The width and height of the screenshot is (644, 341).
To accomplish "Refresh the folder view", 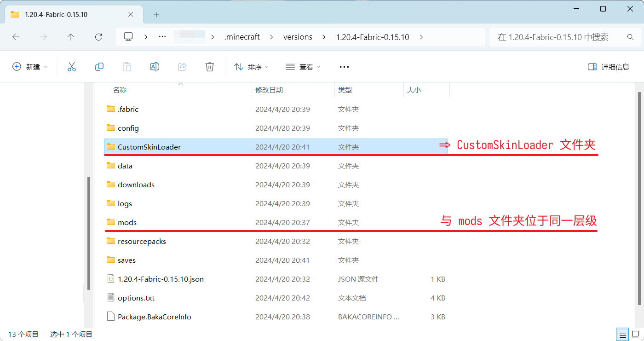I will coord(98,37).
